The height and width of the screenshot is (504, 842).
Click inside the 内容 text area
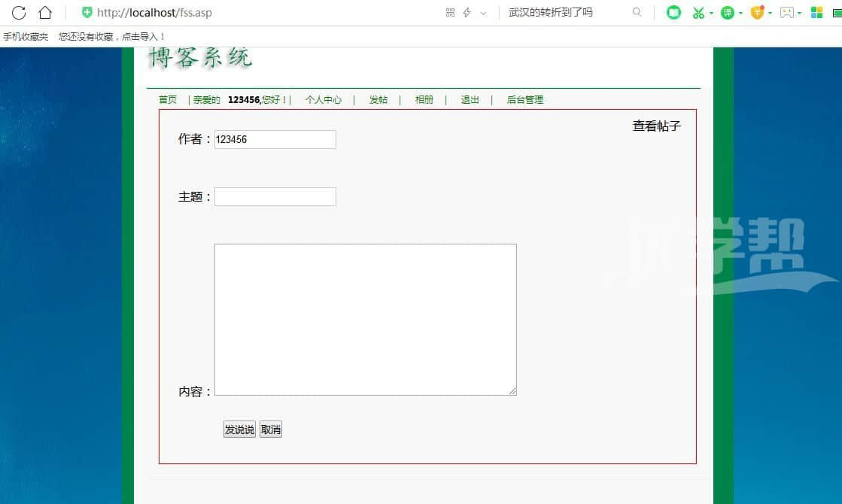[x=365, y=319]
